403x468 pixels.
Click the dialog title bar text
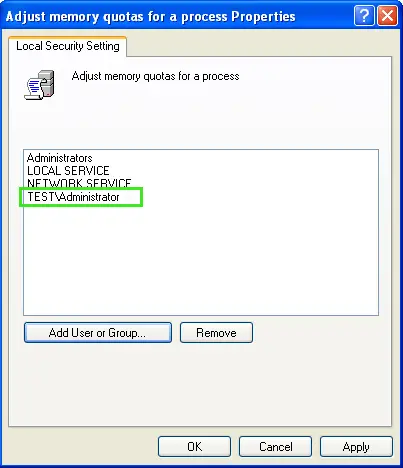(150, 16)
